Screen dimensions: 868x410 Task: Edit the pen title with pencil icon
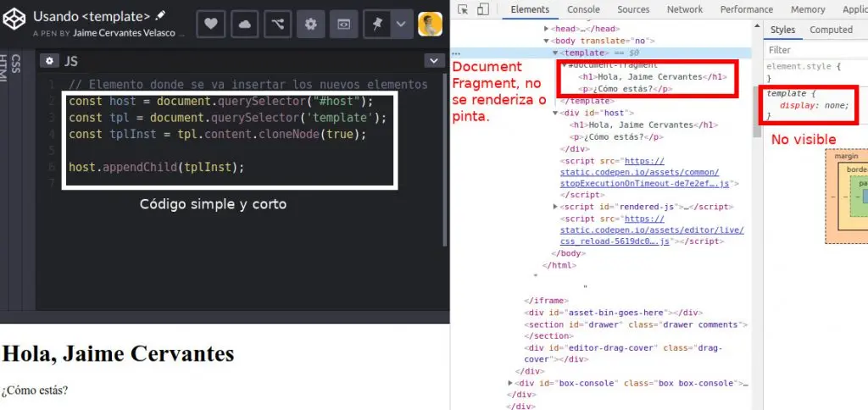click(x=160, y=15)
